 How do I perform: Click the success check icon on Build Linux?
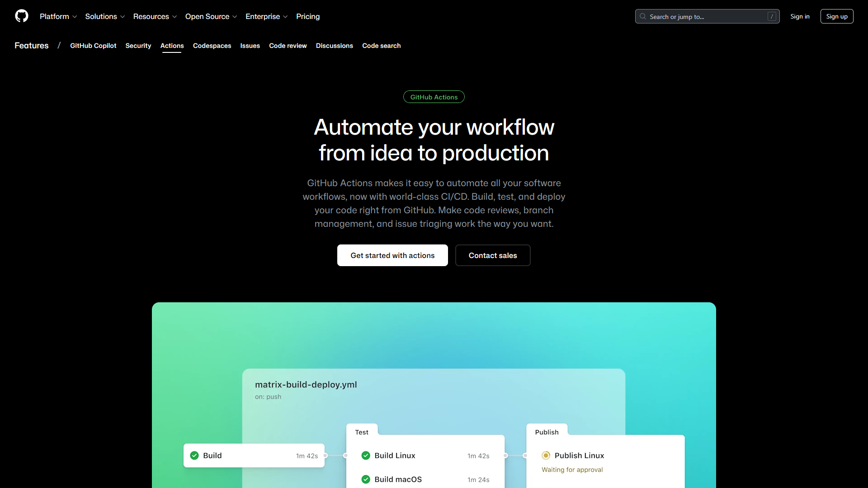pyautogui.click(x=366, y=455)
